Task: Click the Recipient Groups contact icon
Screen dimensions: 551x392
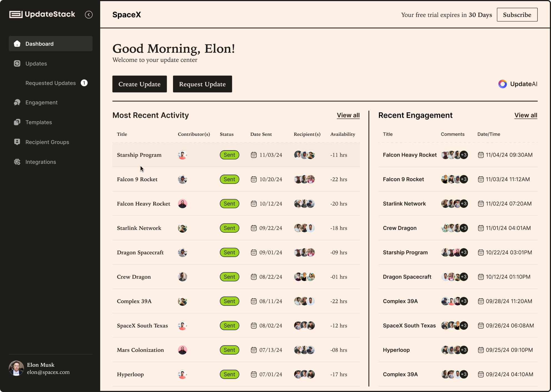Action: (x=17, y=142)
